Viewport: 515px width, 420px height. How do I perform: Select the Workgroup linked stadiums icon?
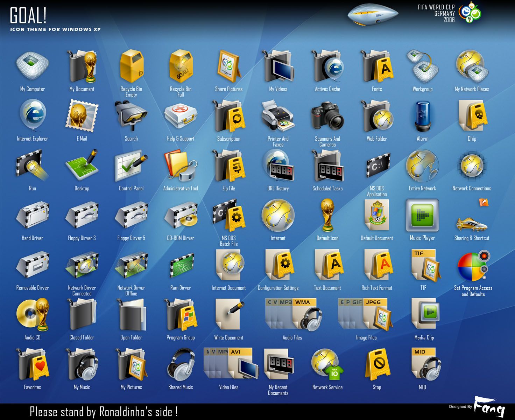pos(423,66)
